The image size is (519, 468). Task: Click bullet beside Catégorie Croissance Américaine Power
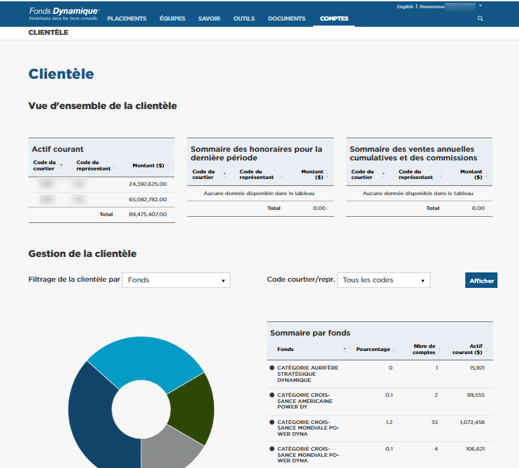point(272,395)
